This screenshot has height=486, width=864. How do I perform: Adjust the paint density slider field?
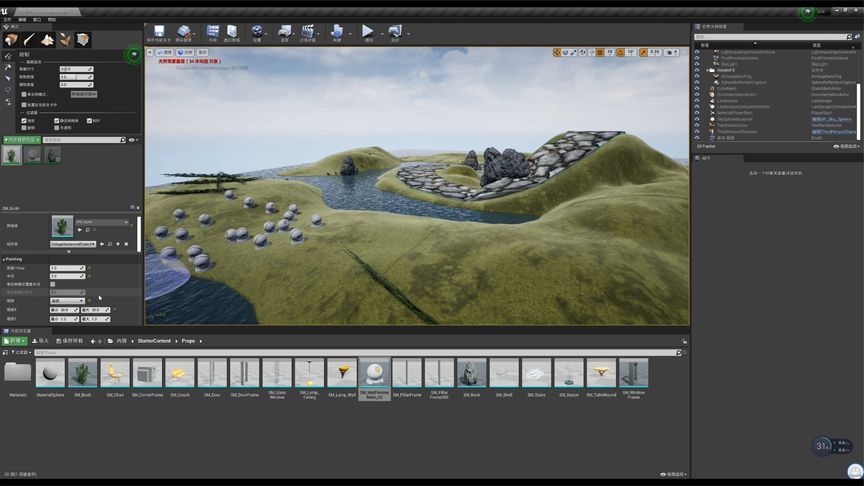click(x=76, y=76)
